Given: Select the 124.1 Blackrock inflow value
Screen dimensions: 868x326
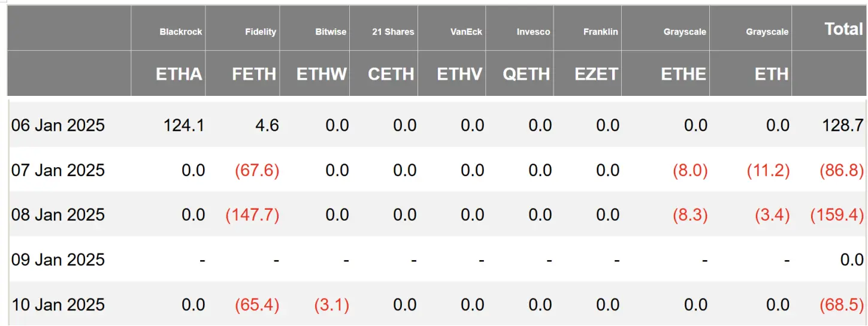Looking at the screenshot, I should tap(184, 125).
